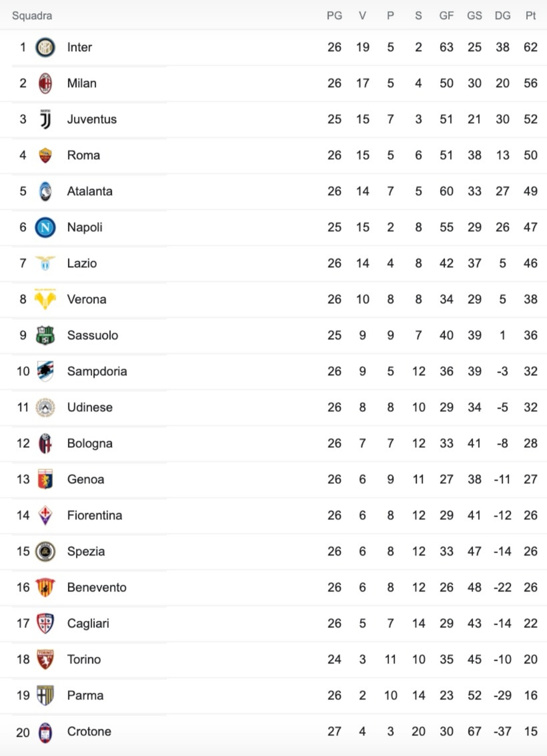
Task: Click the Napoli blue N crest
Action: click(x=45, y=227)
